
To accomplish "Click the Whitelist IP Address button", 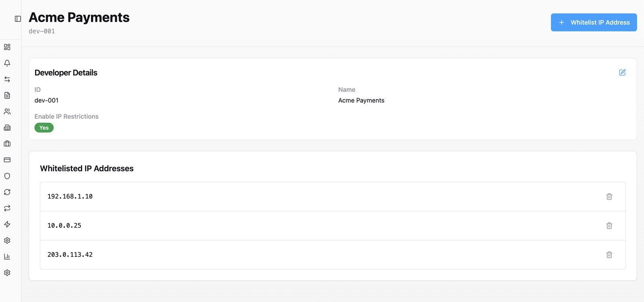I will pyautogui.click(x=594, y=23).
